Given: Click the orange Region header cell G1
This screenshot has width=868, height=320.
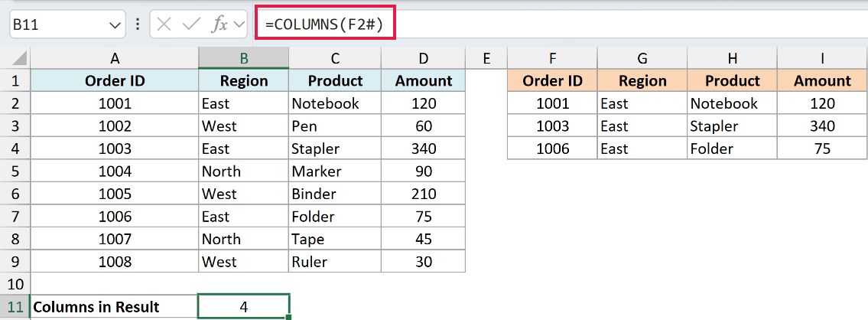Looking at the screenshot, I should [642, 81].
